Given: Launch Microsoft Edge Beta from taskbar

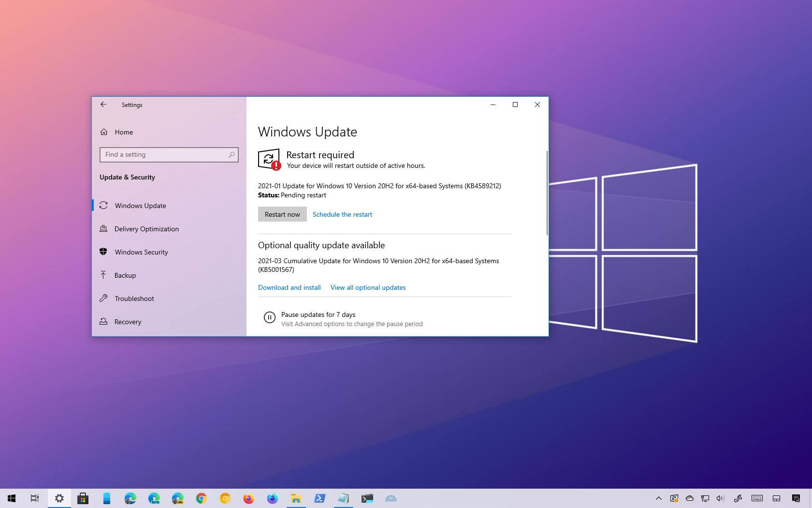Looking at the screenshot, I should pos(154,498).
